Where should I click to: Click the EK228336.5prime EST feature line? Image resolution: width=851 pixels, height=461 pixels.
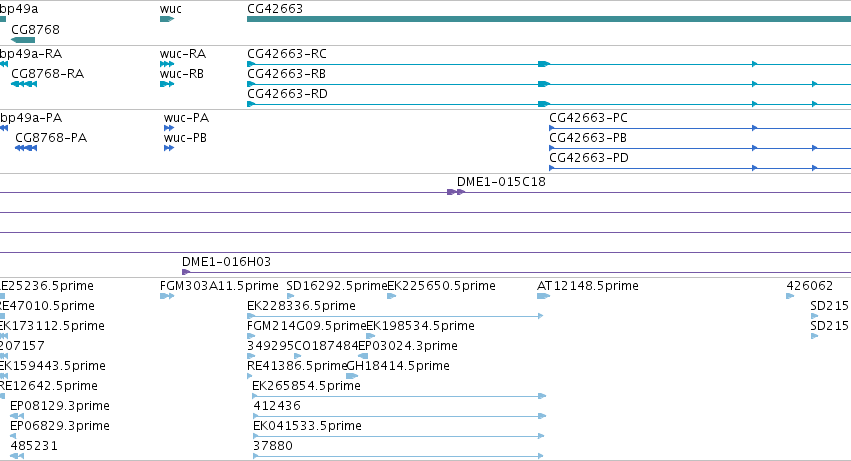point(395,316)
